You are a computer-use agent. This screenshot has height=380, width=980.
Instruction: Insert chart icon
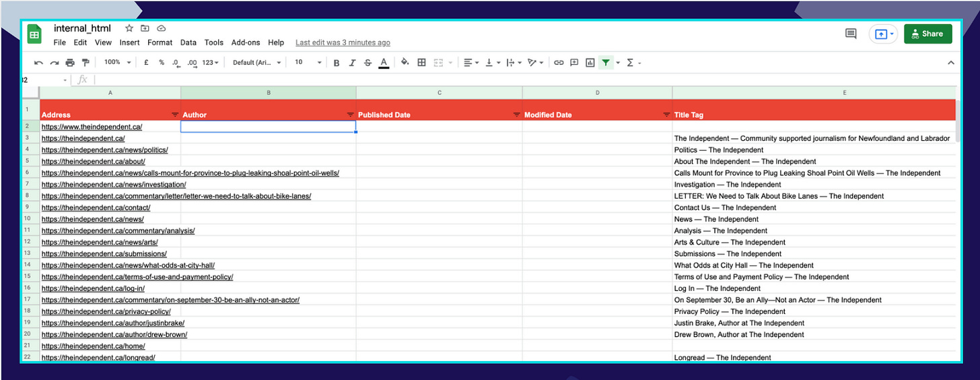pos(590,63)
